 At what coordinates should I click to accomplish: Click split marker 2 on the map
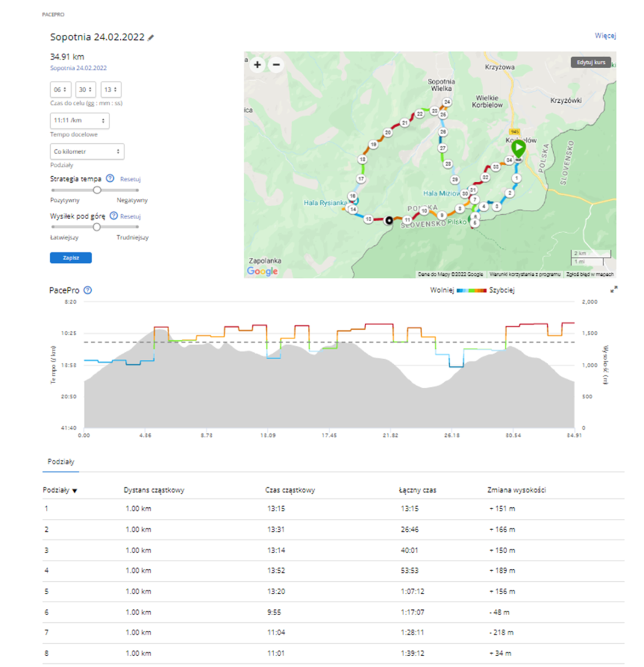[x=509, y=193]
